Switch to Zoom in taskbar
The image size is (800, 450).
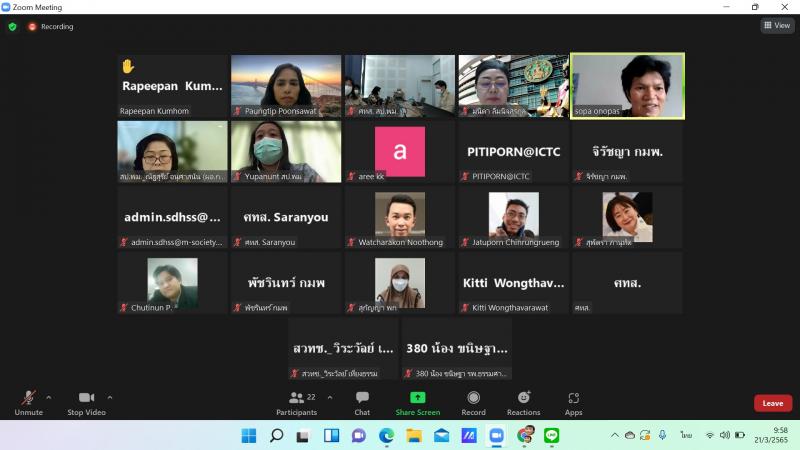click(496, 435)
